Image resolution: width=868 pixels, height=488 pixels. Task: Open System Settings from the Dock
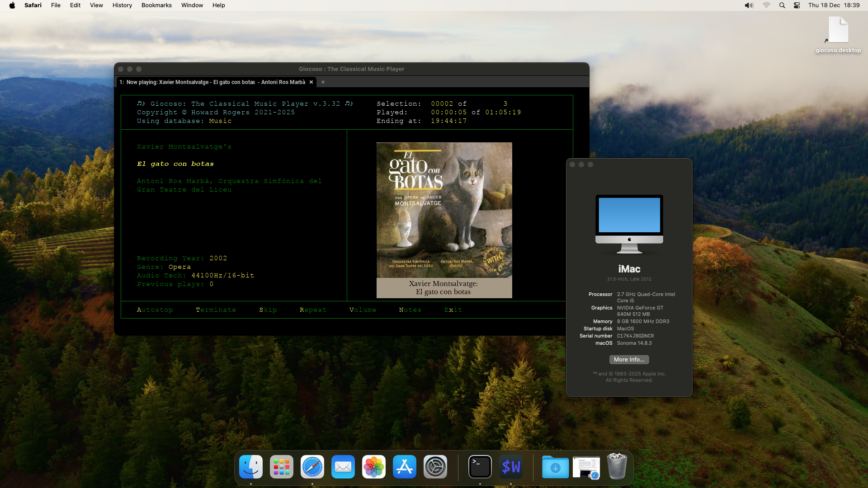(435, 466)
